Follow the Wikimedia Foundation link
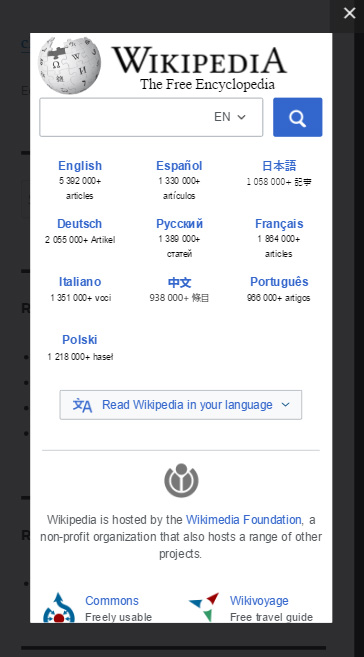 [243, 520]
